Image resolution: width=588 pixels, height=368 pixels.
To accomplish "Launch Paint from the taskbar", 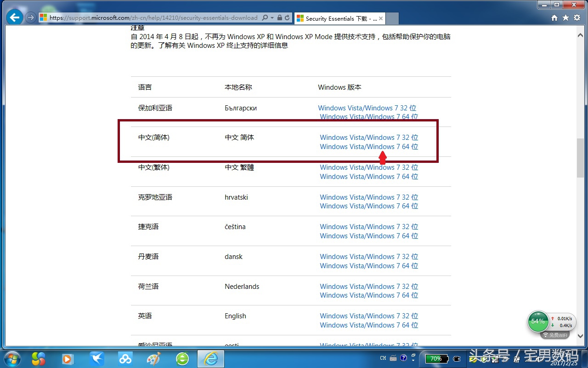I will coord(154,359).
